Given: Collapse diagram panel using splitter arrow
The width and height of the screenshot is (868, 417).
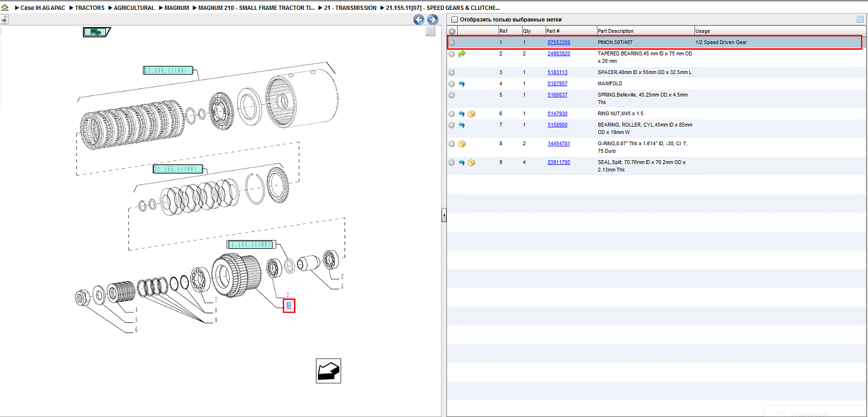Looking at the screenshot, I should pos(444,216).
